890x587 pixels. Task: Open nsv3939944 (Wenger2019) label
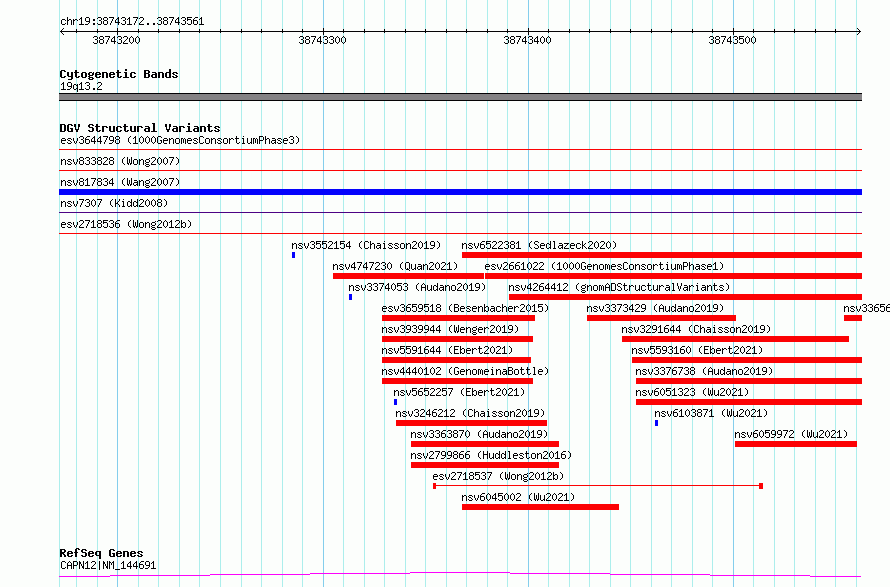(450, 329)
